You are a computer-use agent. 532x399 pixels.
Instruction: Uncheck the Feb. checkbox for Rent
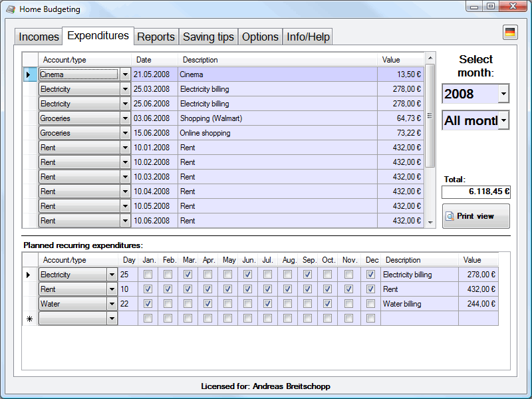pos(168,289)
